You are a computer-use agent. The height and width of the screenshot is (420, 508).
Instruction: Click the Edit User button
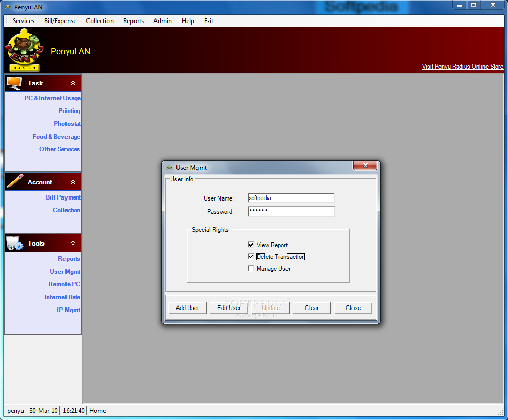[x=229, y=308]
